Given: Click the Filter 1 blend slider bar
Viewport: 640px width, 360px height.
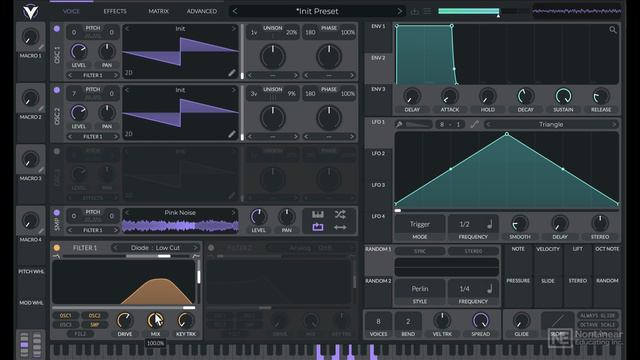Looking at the screenshot, I should (127, 256).
